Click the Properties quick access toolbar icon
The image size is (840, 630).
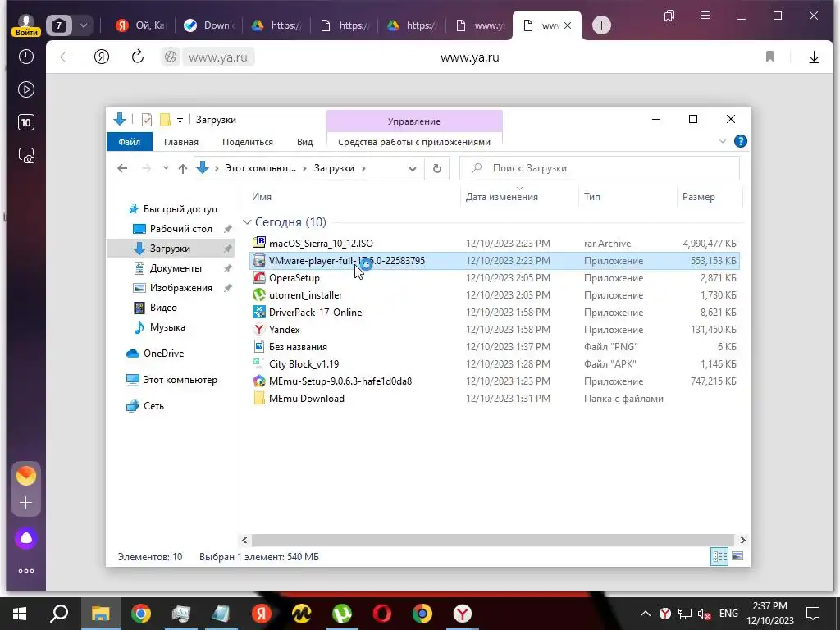click(146, 120)
